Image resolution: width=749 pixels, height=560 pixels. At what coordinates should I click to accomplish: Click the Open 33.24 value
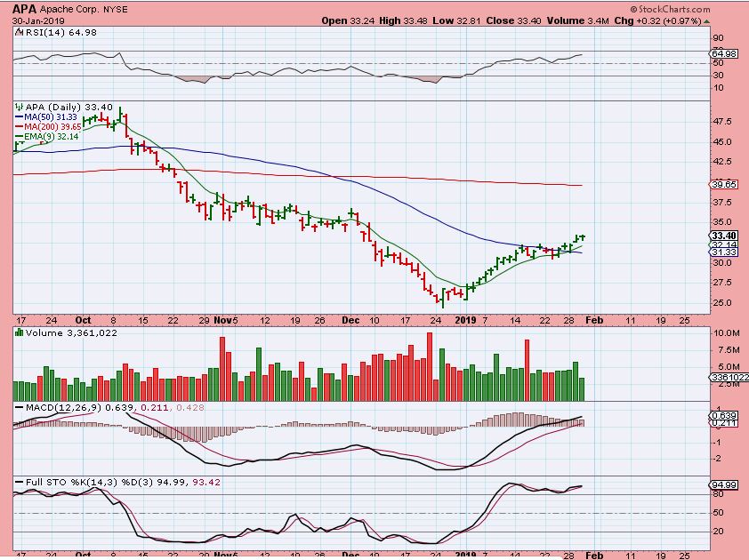coord(349,21)
